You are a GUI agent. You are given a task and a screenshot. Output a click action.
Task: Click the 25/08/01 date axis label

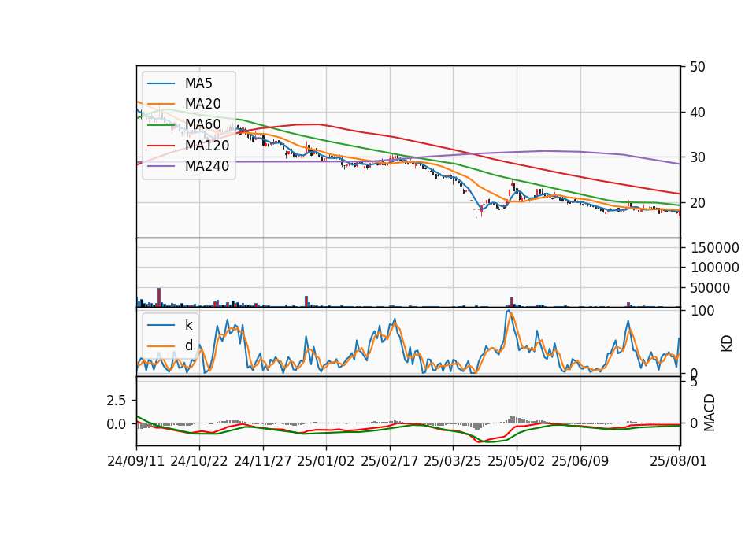tap(678, 461)
